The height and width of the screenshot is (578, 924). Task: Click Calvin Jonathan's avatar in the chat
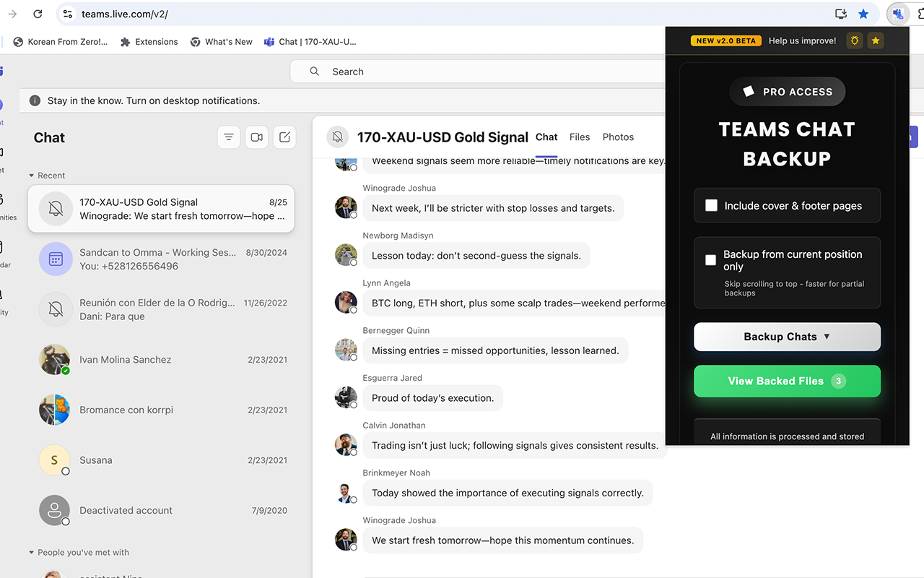click(x=346, y=445)
